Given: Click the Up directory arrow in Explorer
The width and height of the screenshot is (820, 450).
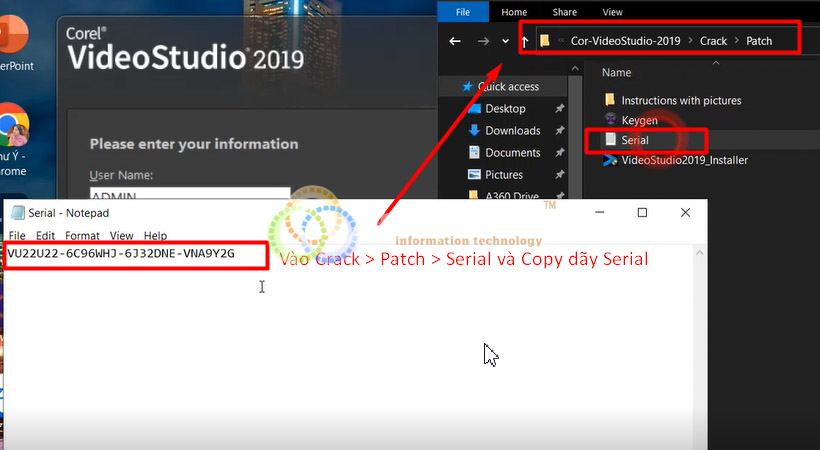Looking at the screenshot, I should point(525,41).
